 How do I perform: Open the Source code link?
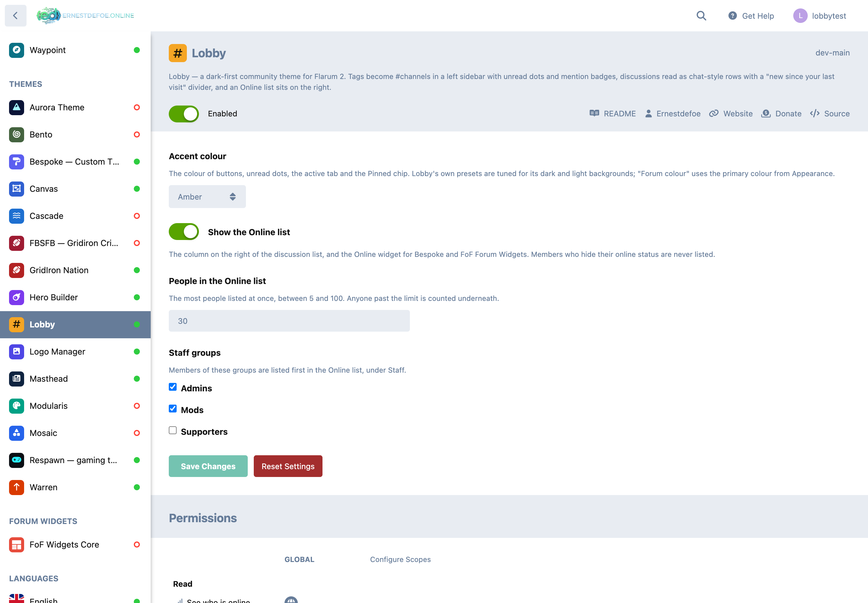coord(830,114)
